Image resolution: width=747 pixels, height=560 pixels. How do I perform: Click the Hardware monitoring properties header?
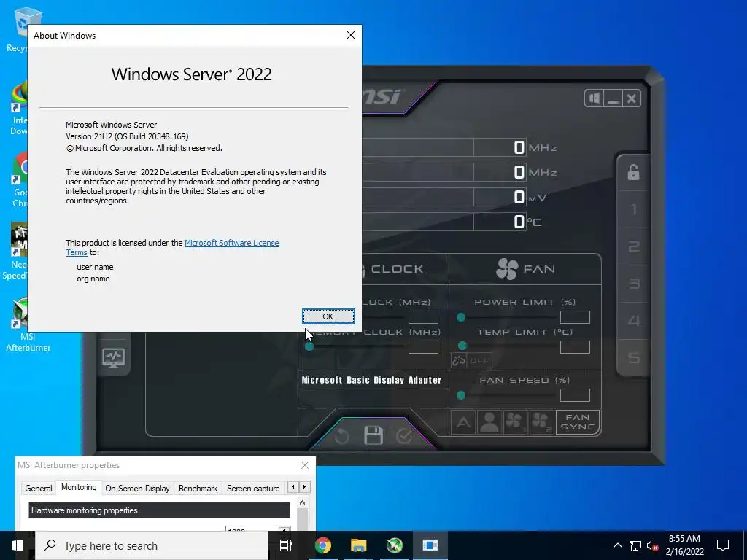click(x=160, y=510)
